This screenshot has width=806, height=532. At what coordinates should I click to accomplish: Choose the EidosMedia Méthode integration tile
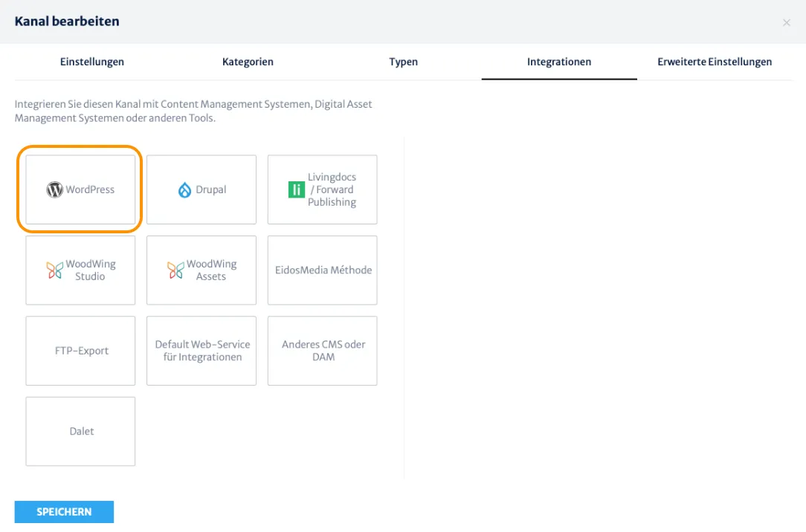(322, 270)
